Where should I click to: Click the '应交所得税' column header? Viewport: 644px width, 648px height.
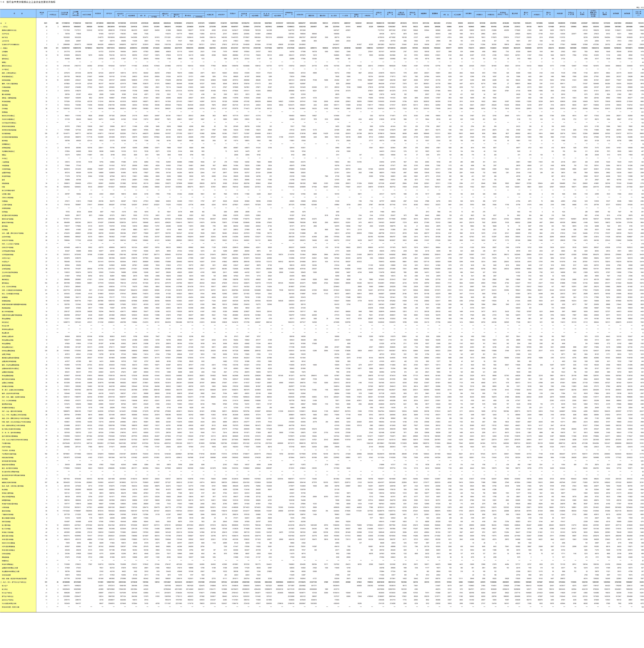(582, 13)
